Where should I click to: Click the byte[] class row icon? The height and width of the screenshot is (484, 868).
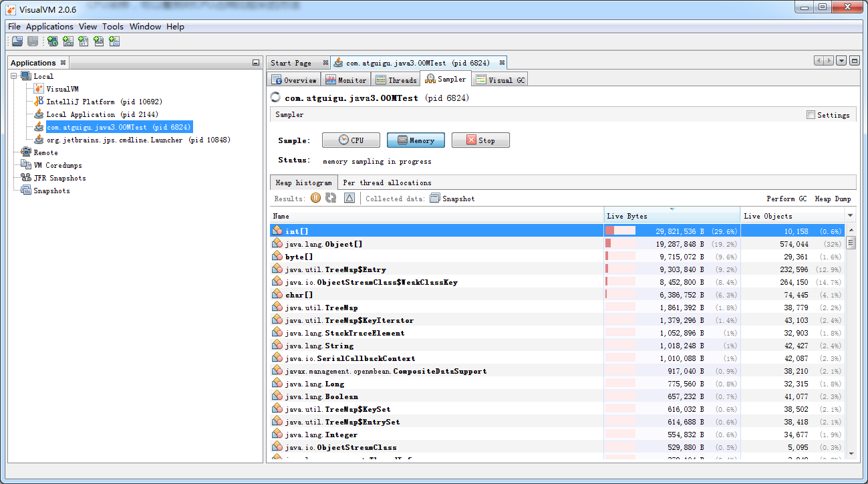click(x=277, y=256)
